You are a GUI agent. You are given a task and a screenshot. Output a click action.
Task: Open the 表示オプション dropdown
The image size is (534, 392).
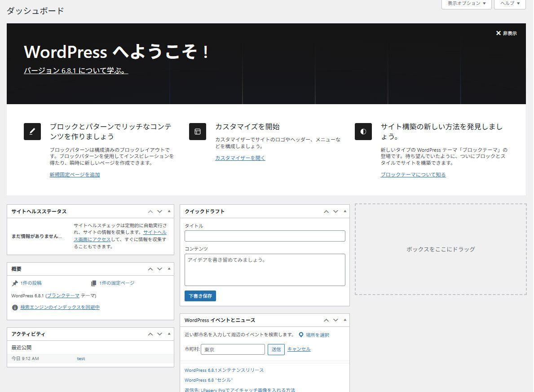(466, 4)
